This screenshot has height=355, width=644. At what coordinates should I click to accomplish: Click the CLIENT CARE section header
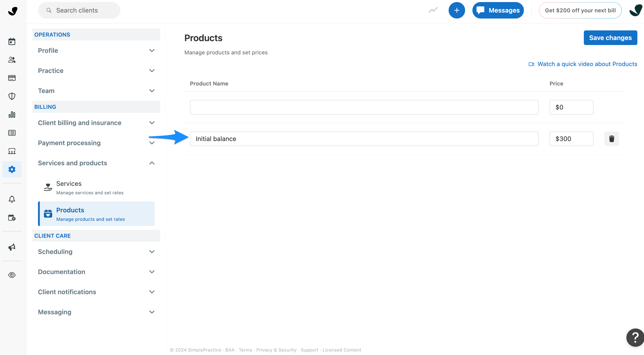click(x=96, y=236)
